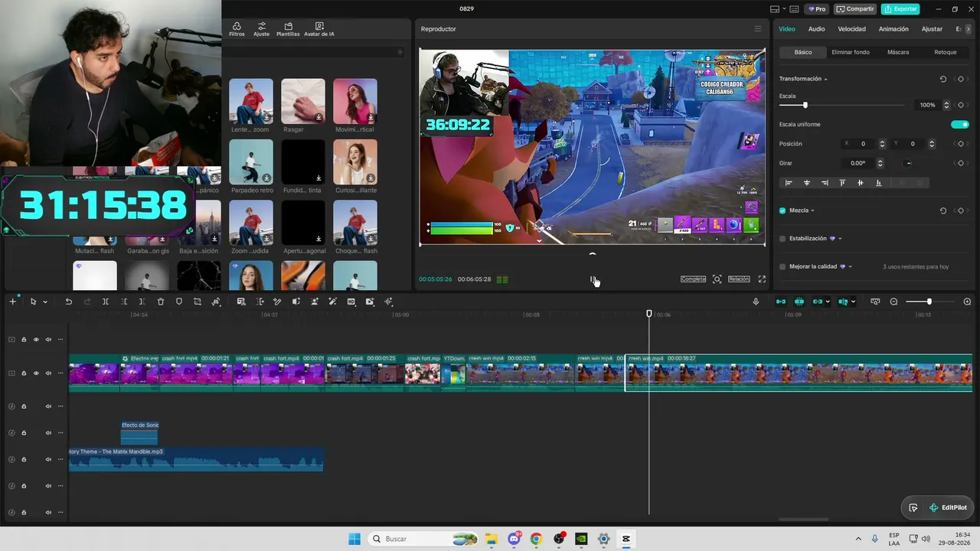Click the Relación aspect ratio button

739,279
